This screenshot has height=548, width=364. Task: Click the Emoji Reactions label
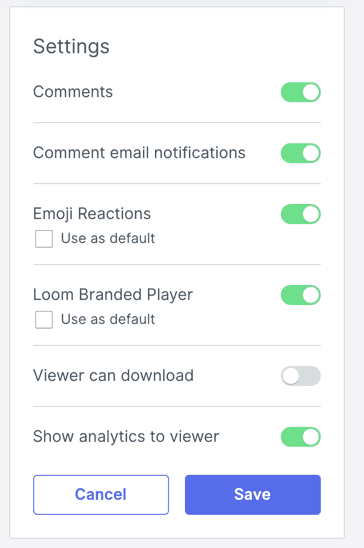click(92, 214)
